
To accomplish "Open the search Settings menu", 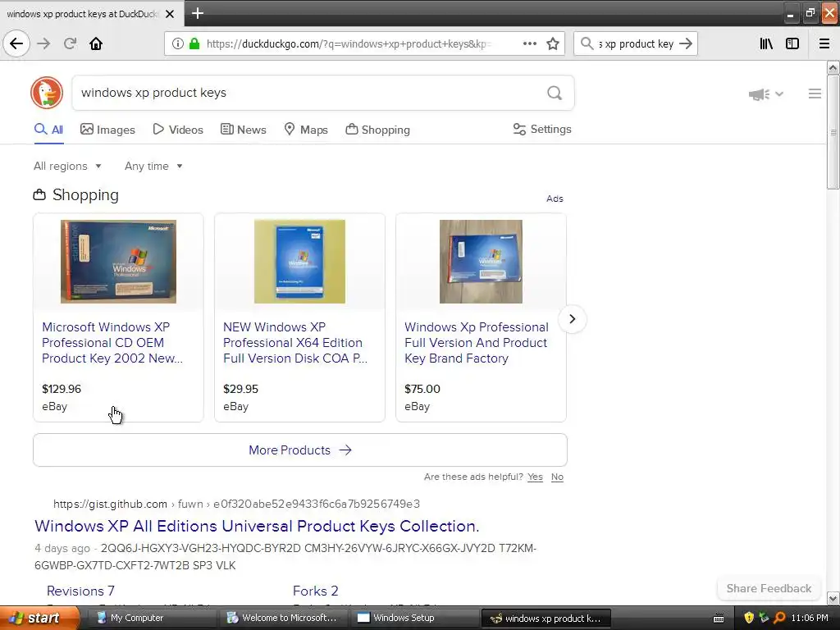I will [542, 129].
